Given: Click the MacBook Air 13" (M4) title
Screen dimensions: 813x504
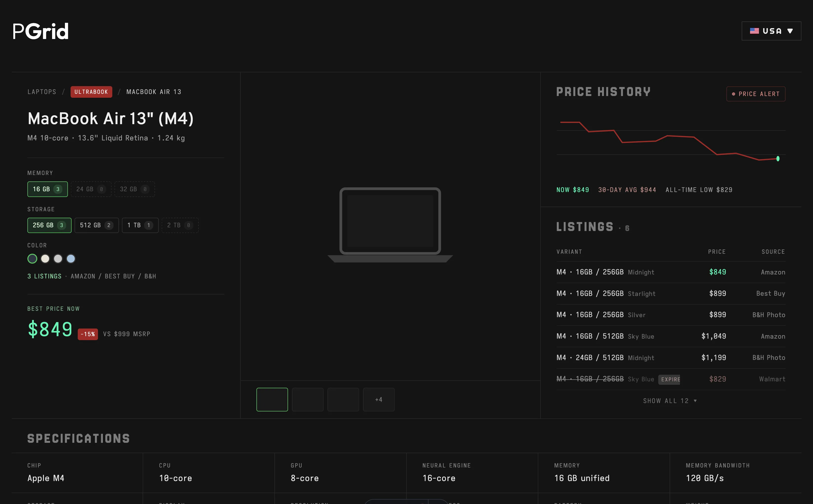Looking at the screenshot, I should point(111,118).
